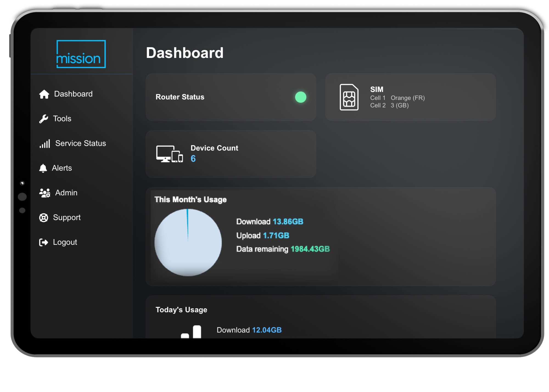Click the Mission logo

coord(81,54)
